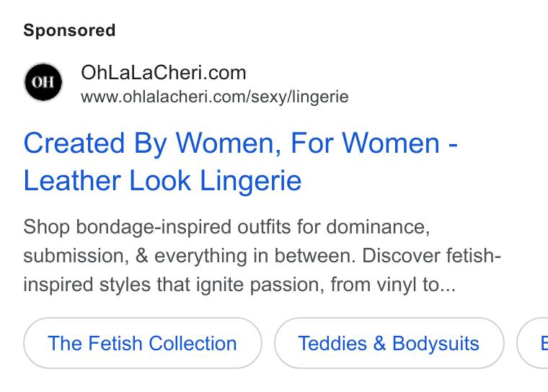This screenshot has width=548, height=392.
Task: Click 'For Women -' in the headline
Action: point(374,143)
